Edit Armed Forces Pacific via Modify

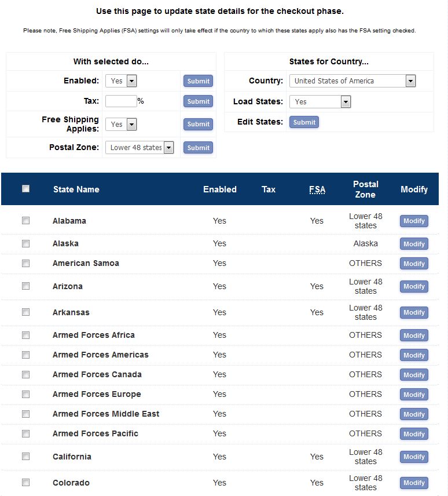tap(414, 434)
